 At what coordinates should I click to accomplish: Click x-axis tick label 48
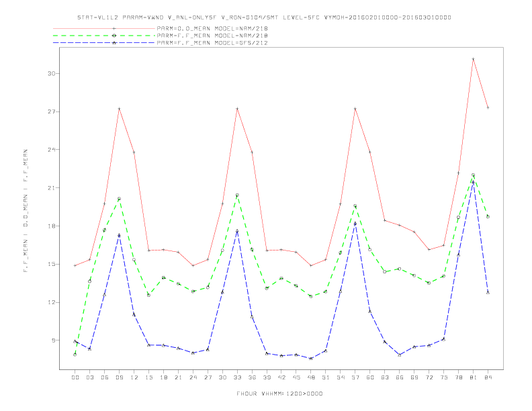tap(311, 377)
